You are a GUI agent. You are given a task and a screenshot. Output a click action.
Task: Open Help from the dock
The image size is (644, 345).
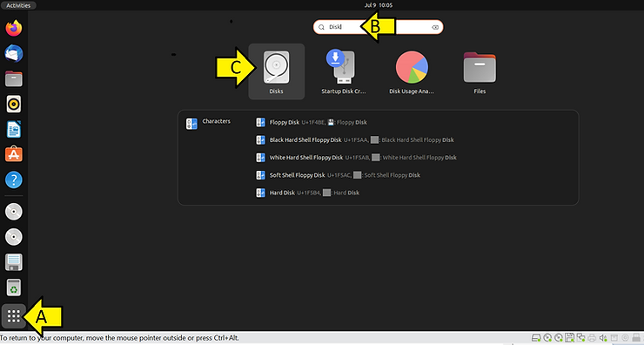pos(14,179)
